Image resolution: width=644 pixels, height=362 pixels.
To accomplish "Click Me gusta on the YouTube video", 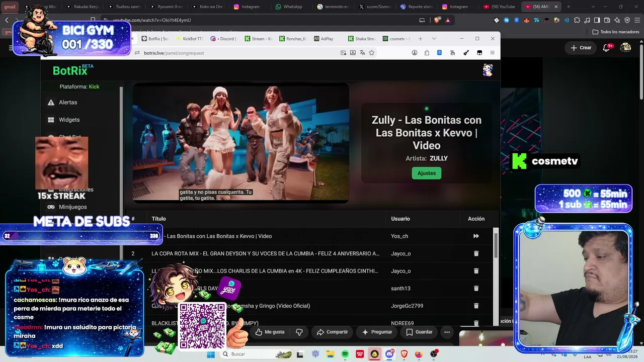I will click(x=270, y=332).
